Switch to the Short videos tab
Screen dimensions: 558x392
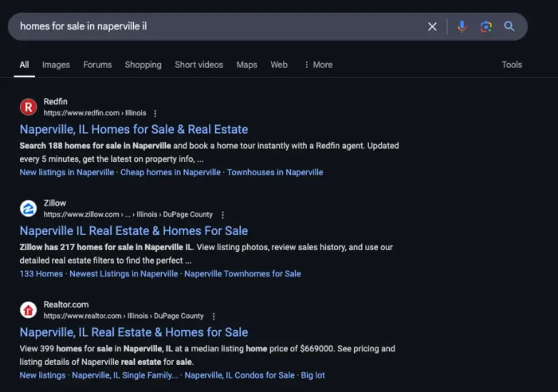pyautogui.click(x=199, y=65)
